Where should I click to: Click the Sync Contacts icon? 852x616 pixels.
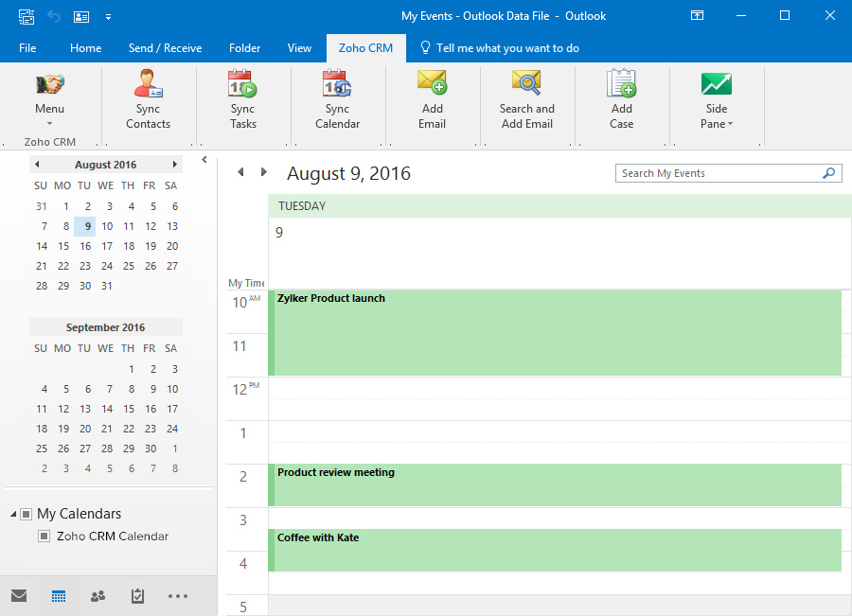tap(148, 85)
